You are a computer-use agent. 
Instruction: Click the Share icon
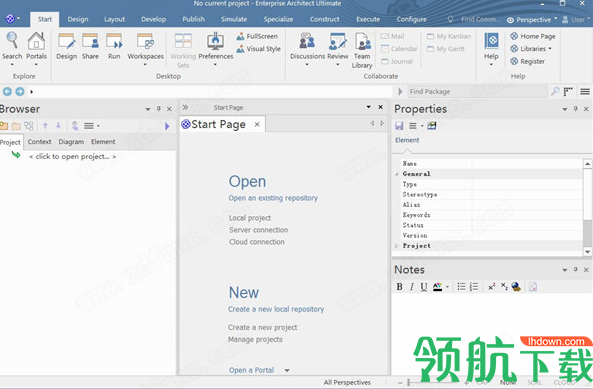coord(90,46)
